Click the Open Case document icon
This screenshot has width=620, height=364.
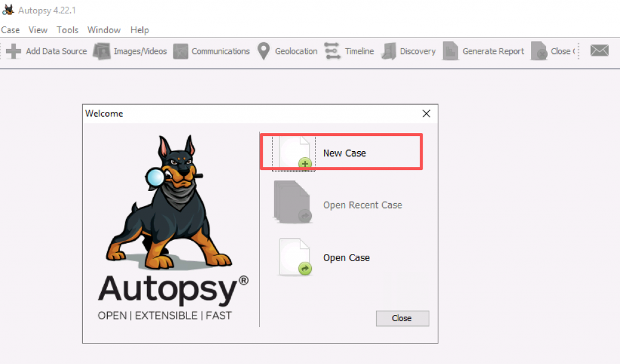[x=295, y=257]
